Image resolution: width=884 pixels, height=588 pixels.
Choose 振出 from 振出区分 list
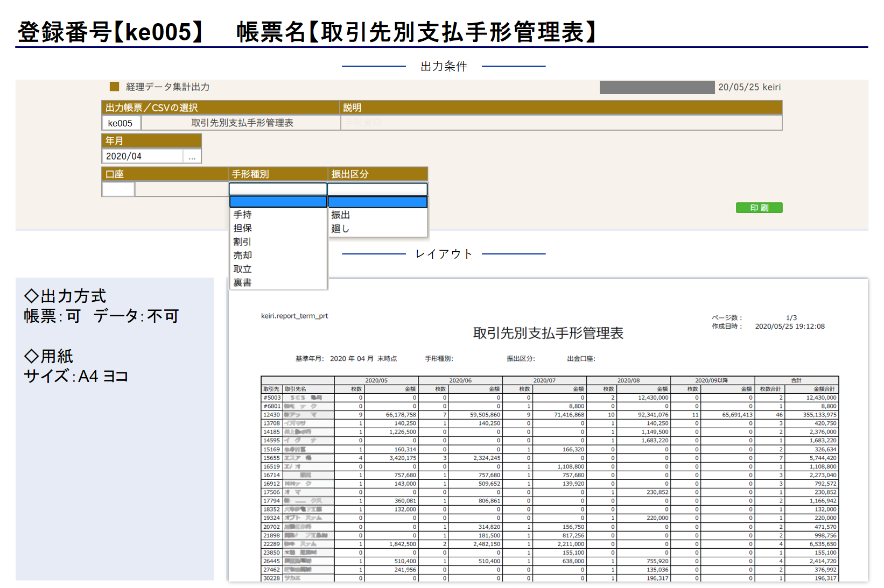[x=377, y=215]
